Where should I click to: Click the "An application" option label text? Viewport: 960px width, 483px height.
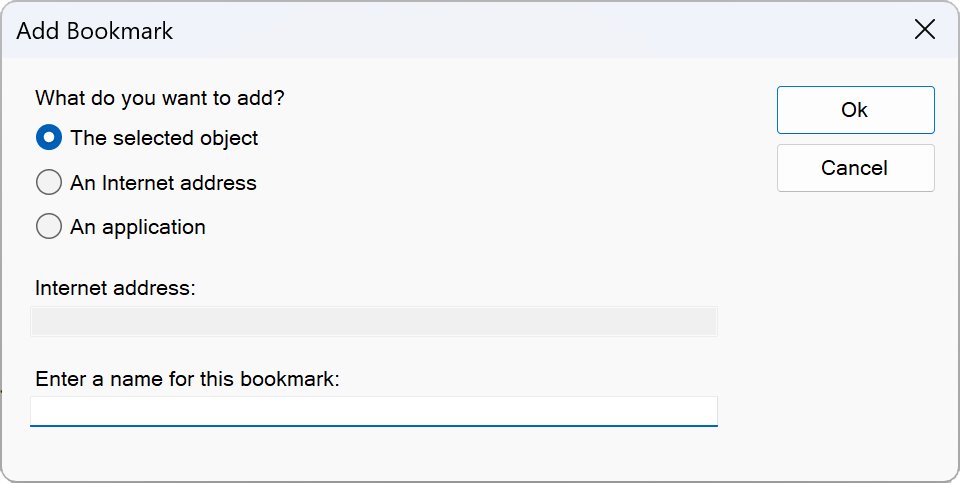pos(138,227)
